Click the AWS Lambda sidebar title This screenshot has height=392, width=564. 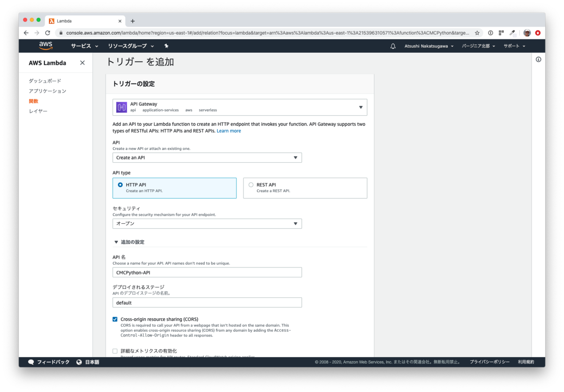pos(47,63)
